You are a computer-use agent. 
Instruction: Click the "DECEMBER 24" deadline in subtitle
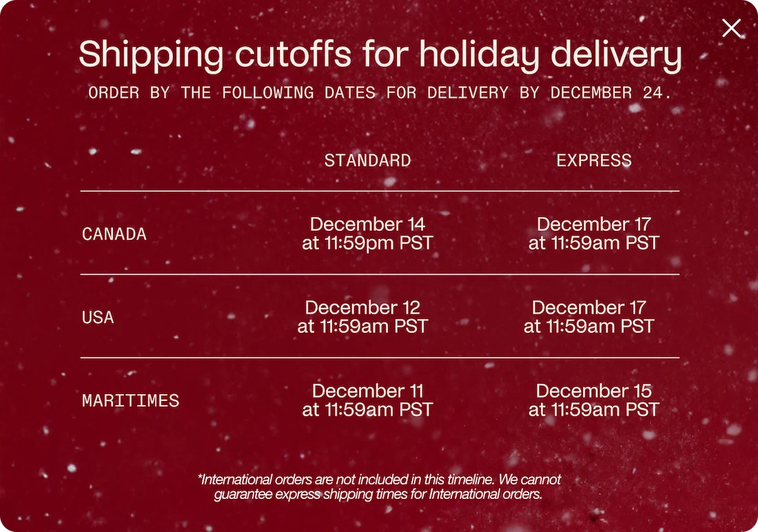[x=609, y=92]
